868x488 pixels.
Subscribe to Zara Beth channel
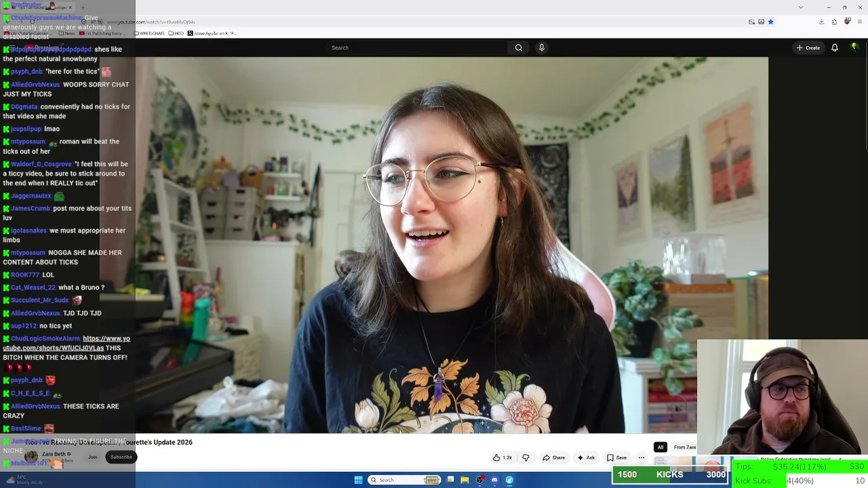click(121, 457)
